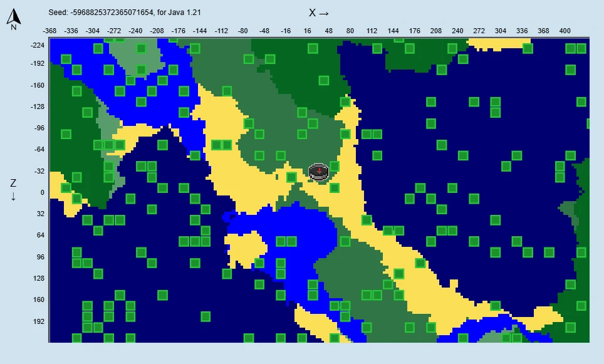Click green marker on sand below-right of spawn compass
The image size is (604, 364).
(335, 188)
